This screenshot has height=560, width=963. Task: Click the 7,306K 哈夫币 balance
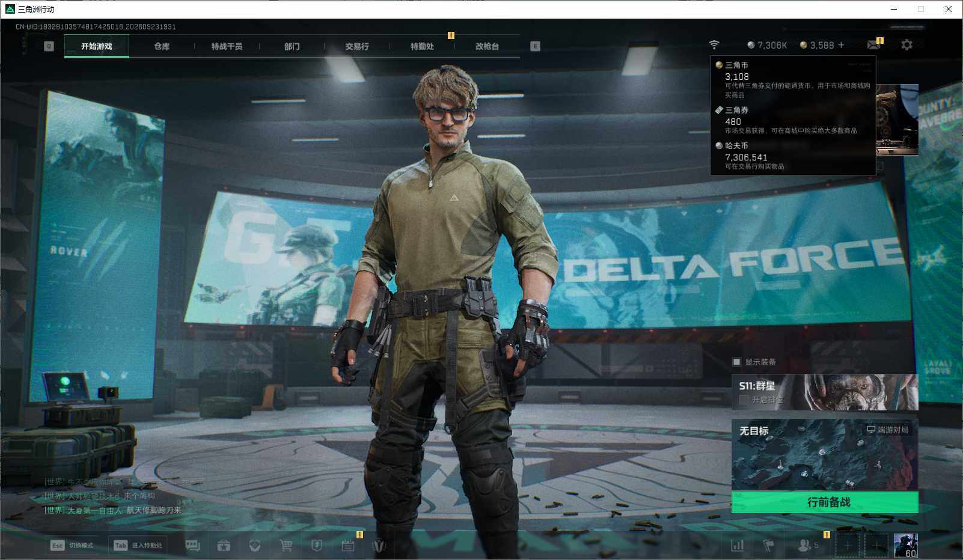767,45
